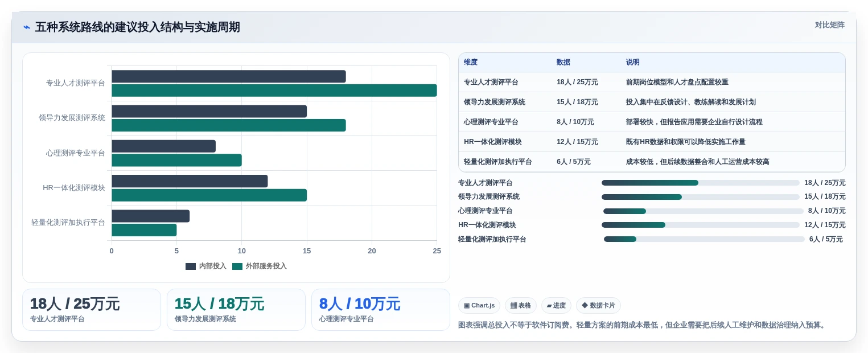Click the 数据 column header
This screenshot has width=868, height=353.
tap(563, 63)
